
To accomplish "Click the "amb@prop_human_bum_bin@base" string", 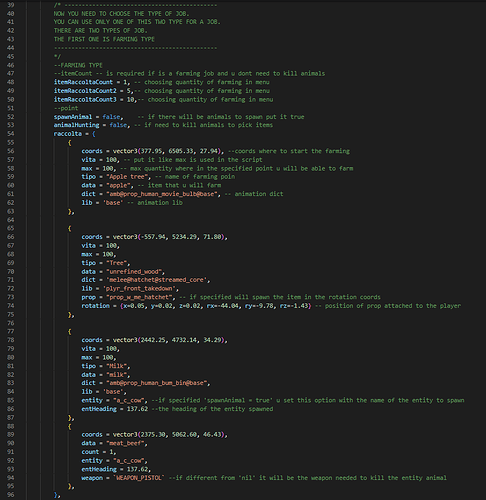I will [156, 383].
